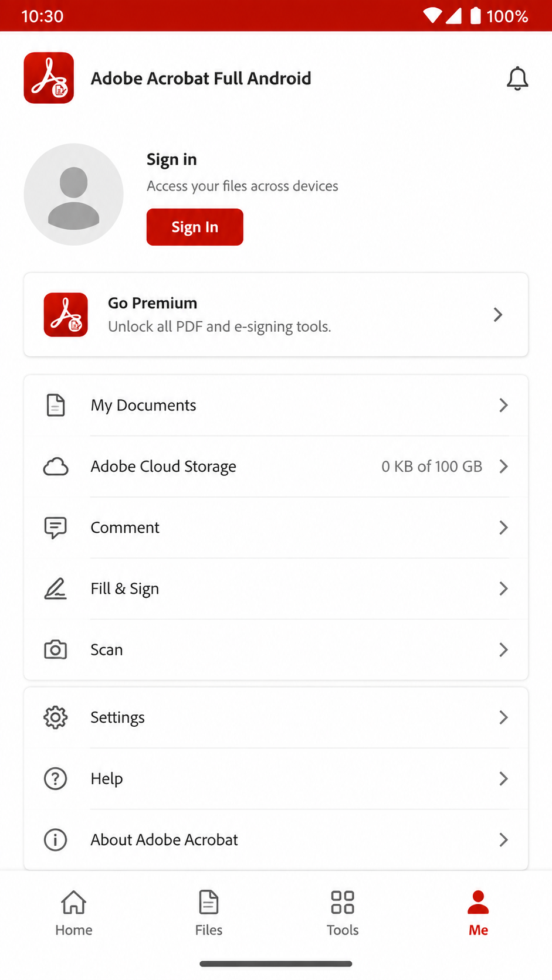The width and height of the screenshot is (552, 980).
Task: Click the red Sign In button
Action: (195, 227)
